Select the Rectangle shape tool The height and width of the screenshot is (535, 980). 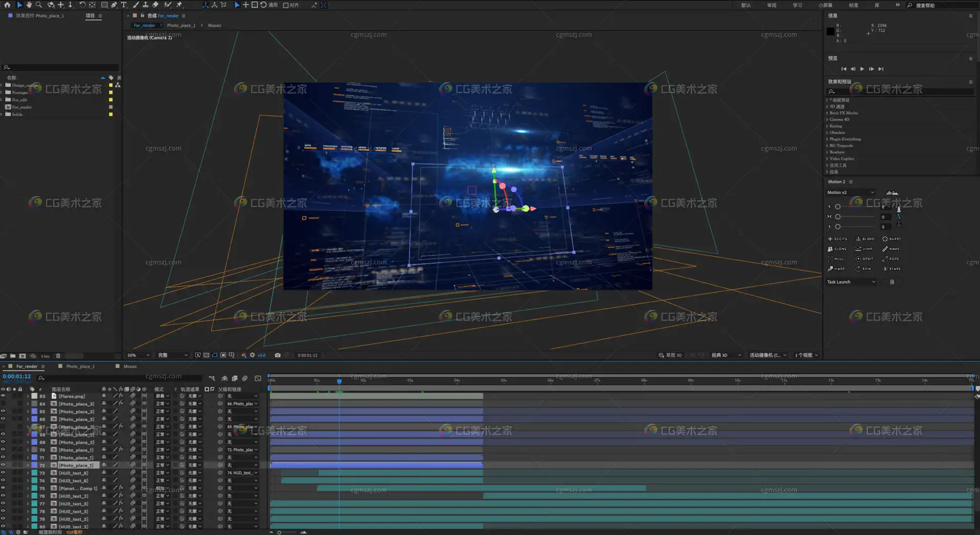tap(104, 5)
